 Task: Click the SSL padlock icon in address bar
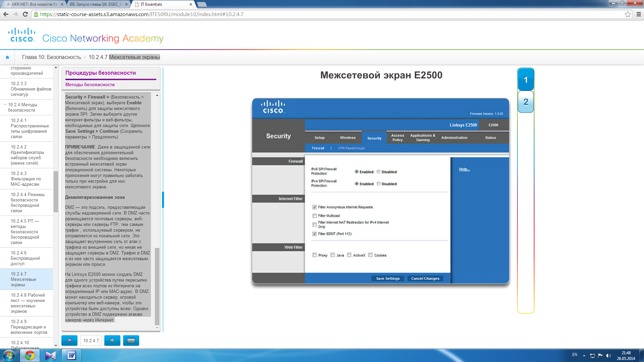(36, 14)
